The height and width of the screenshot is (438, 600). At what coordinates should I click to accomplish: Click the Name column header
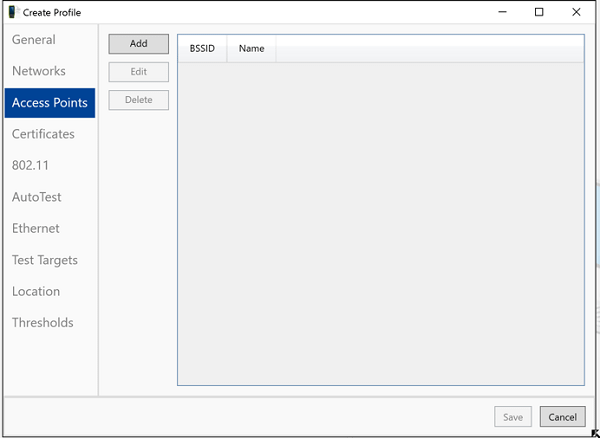251,49
